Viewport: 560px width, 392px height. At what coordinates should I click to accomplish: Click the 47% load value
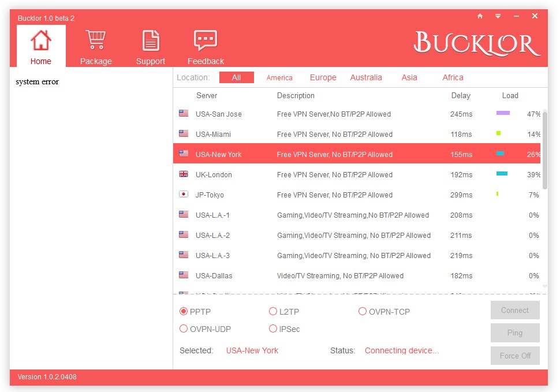coord(533,114)
